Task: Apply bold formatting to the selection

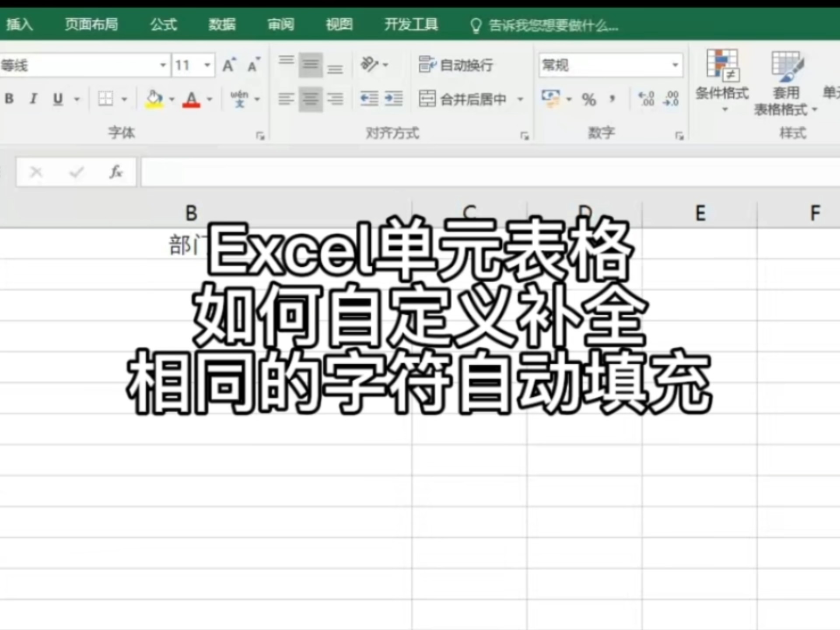Action: 9,99
